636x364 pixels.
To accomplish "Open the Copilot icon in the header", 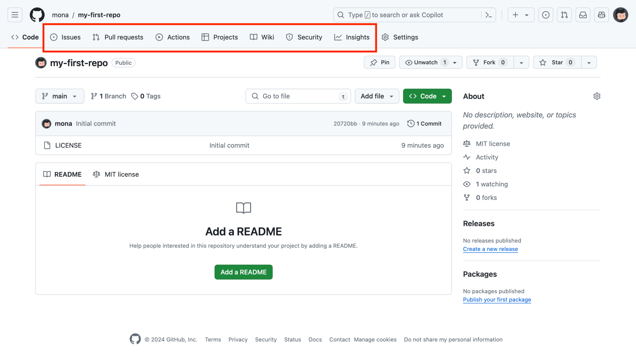I will (x=602, y=15).
